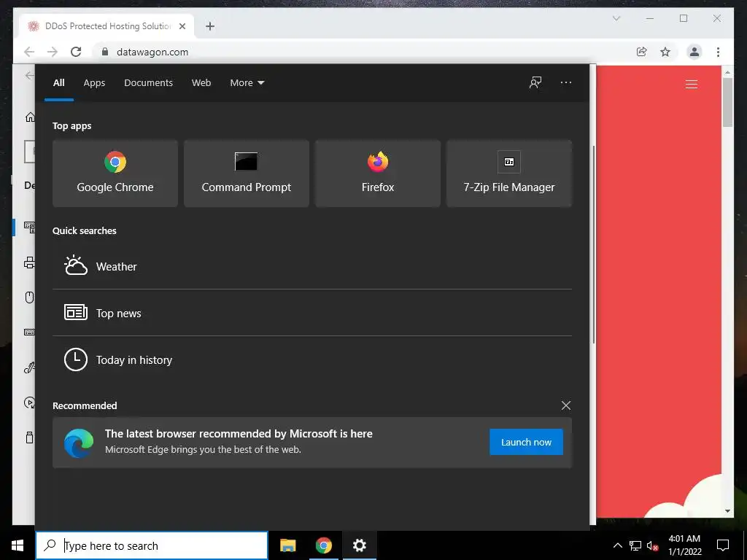The image size is (747, 560).
Task: Click the taskbar clock and date
Action: 684,545
